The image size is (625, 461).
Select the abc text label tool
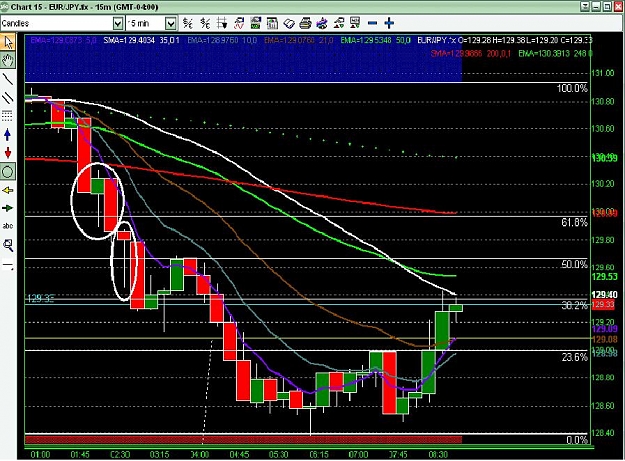tap(8, 226)
